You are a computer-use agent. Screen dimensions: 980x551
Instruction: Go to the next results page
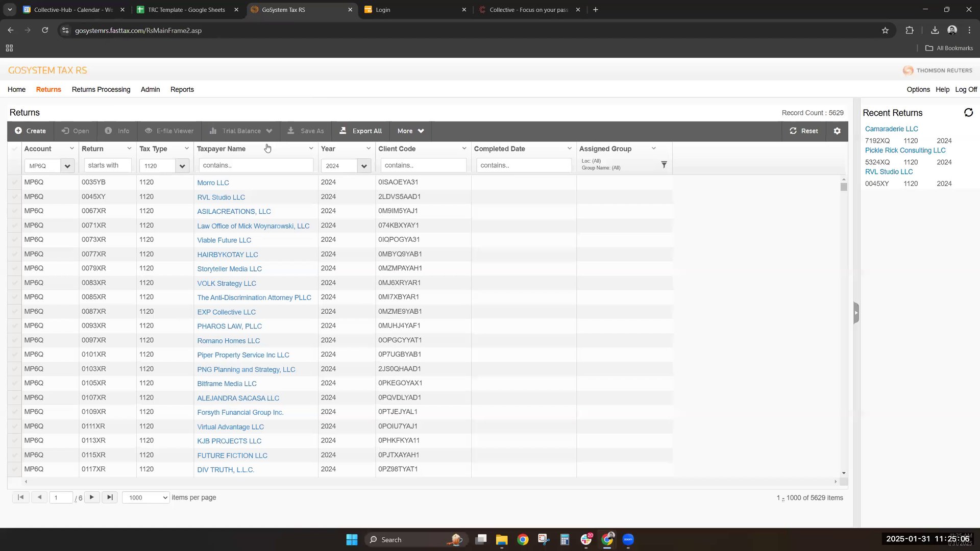pyautogui.click(x=91, y=497)
